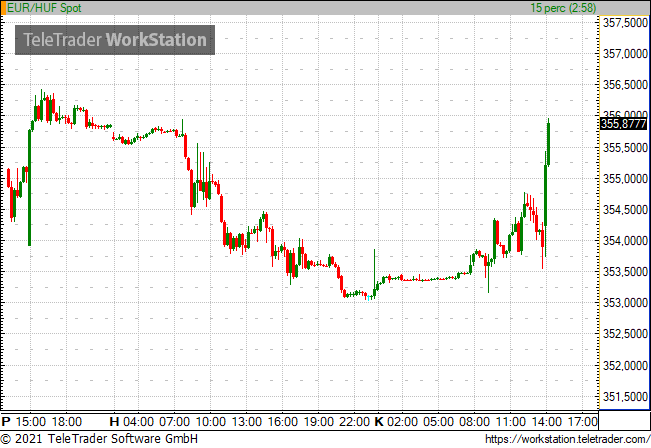Click the 02:00 time axis label
The height and width of the screenshot is (448, 651).
click(x=403, y=422)
